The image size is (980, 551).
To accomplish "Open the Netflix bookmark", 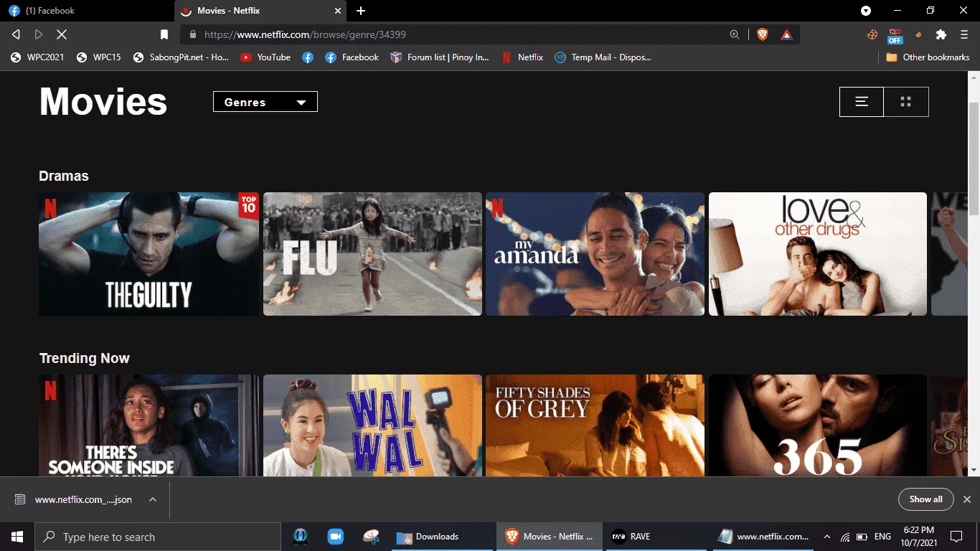I will [522, 57].
